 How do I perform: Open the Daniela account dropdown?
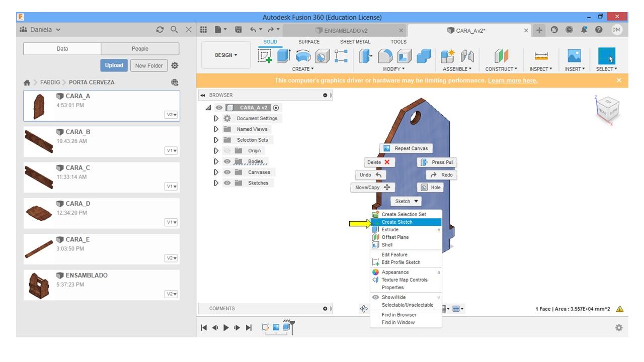pyautogui.click(x=40, y=30)
